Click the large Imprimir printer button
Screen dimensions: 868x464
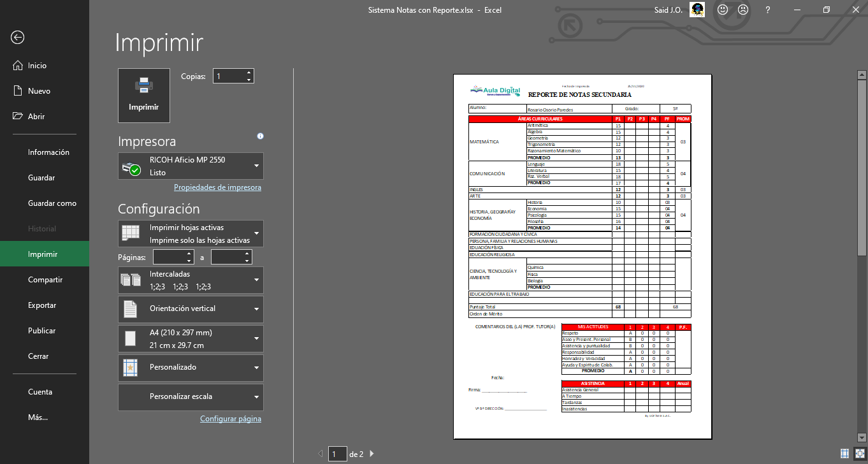(x=144, y=96)
